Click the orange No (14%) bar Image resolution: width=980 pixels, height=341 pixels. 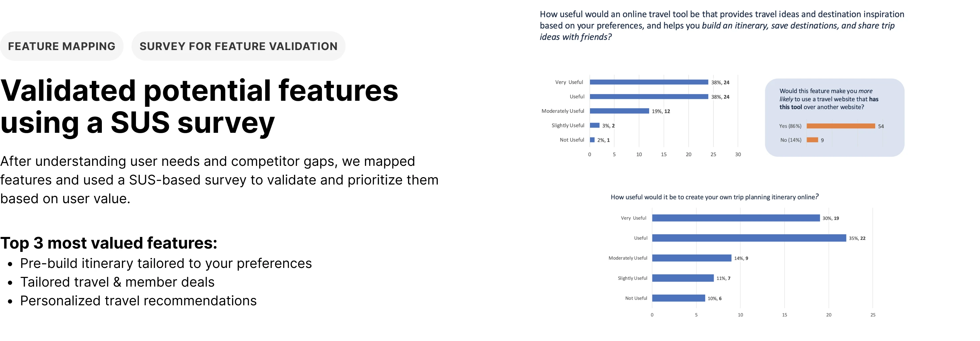(x=812, y=140)
